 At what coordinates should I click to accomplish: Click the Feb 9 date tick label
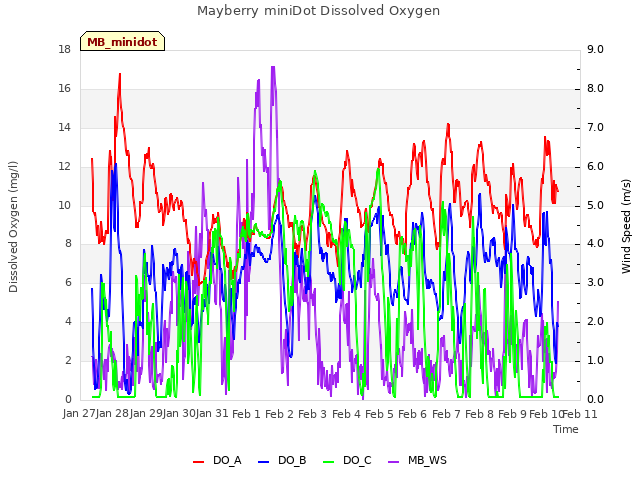click(x=512, y=414)
